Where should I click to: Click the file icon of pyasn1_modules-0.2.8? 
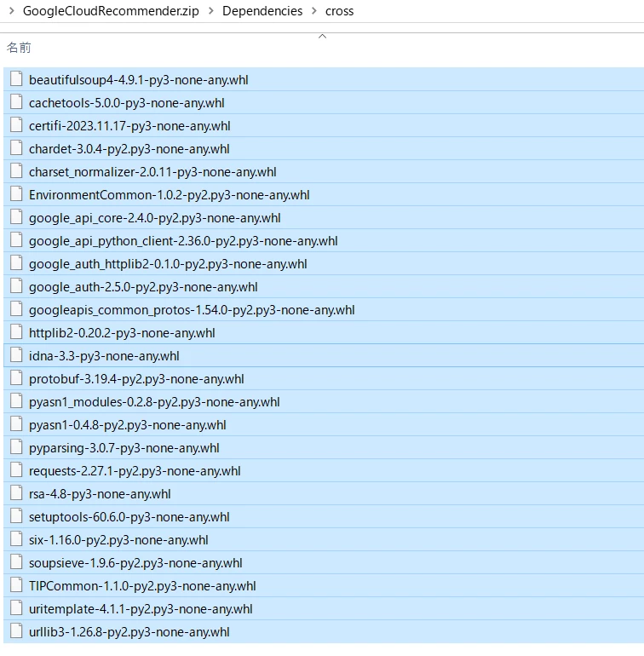click(16, 400)
